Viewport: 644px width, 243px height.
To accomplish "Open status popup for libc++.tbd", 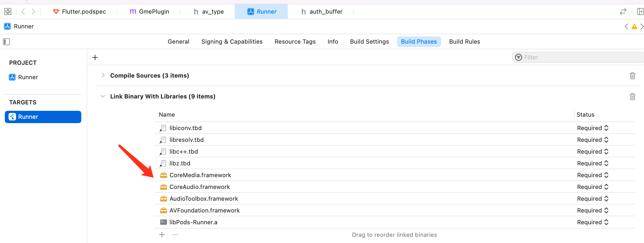I will 593,151.
